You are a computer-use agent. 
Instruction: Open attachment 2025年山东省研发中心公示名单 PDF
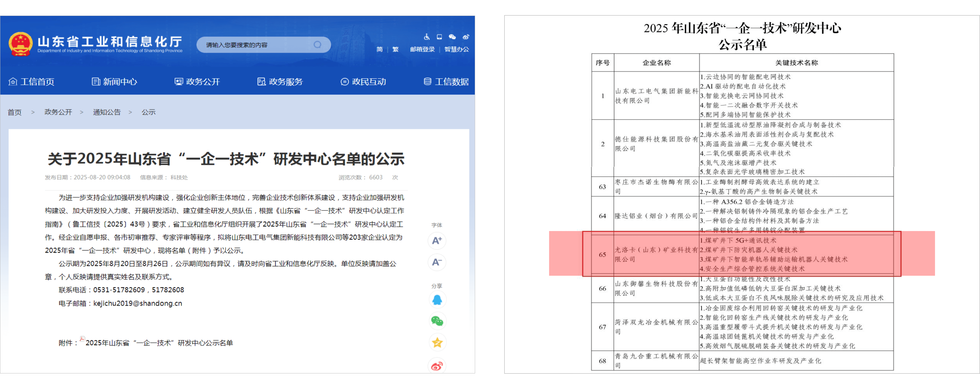pyautogui.click(x=159, y=343)
